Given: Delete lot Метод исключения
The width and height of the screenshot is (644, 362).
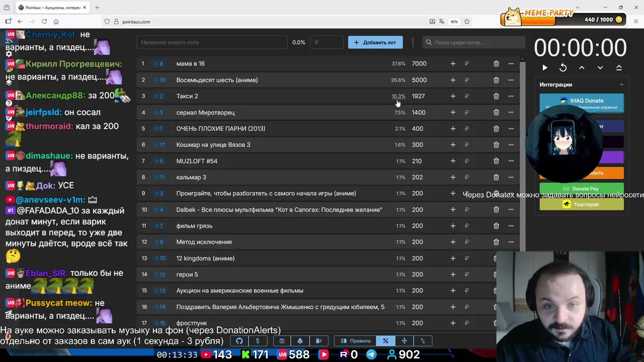Looking at the screenshot, I should (x=496, y=242).
